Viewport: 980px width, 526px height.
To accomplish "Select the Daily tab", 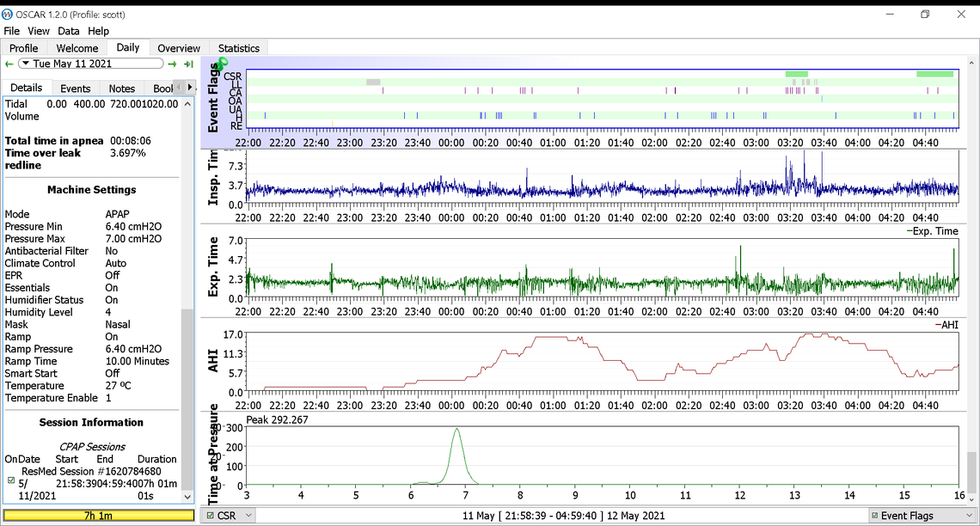I will 127,47.
